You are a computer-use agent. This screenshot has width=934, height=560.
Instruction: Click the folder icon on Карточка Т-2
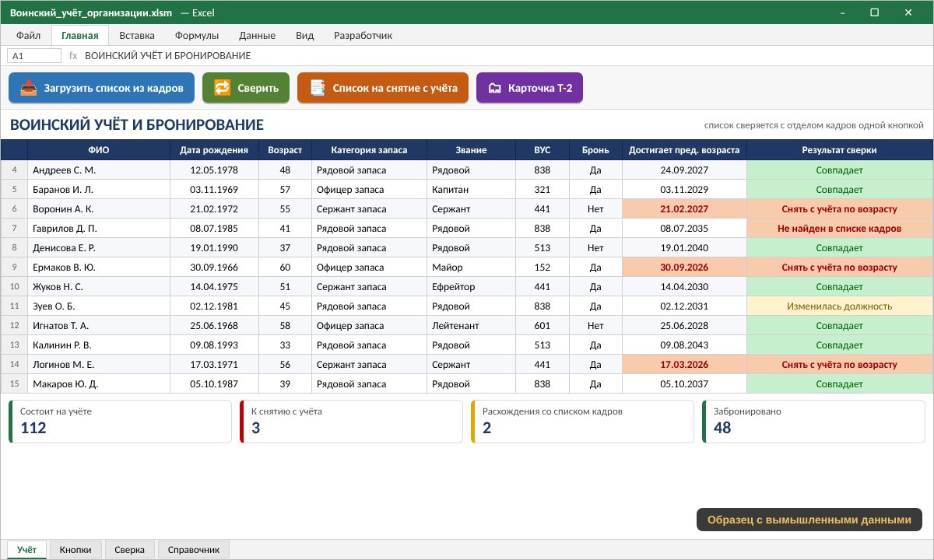[494, 88]
